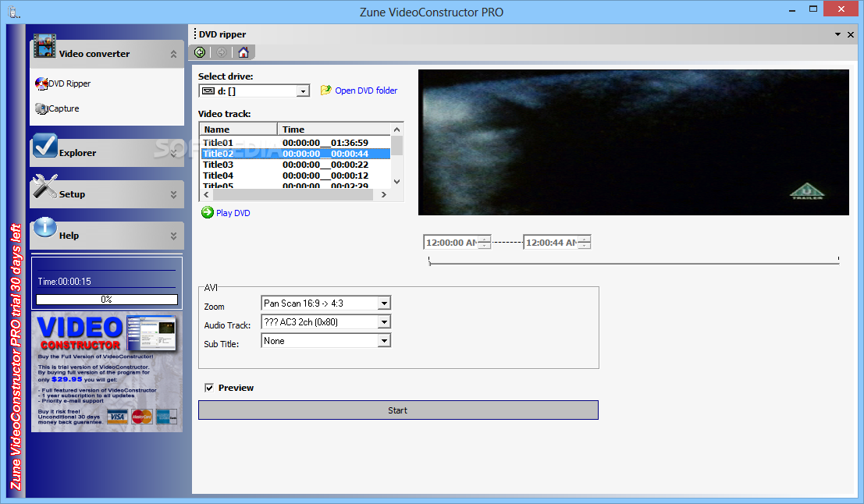Click the green back navigation arrow

coord(200,52)
